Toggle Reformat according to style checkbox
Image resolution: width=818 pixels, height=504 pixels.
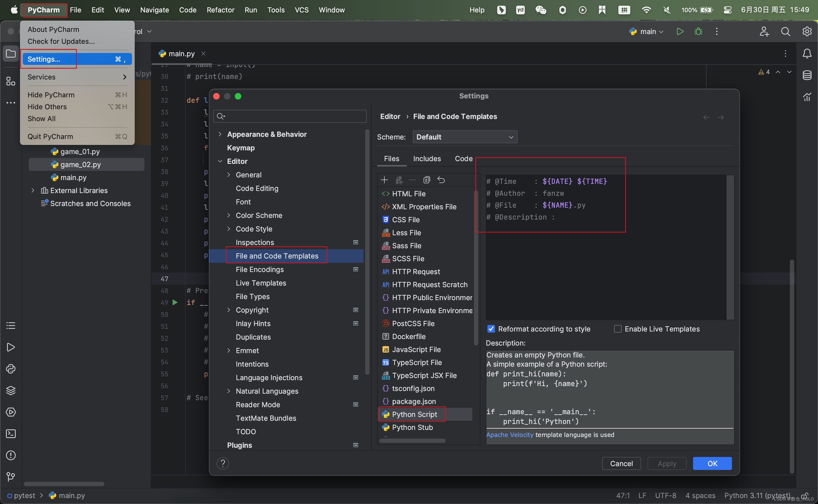pos(491,329)
